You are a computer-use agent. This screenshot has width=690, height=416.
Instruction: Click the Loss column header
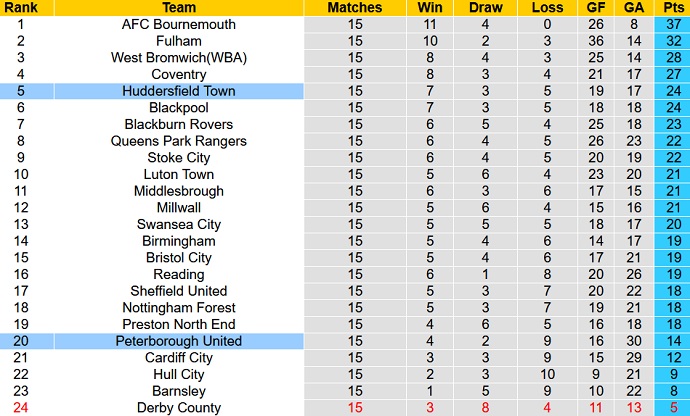tap(541, 7)
